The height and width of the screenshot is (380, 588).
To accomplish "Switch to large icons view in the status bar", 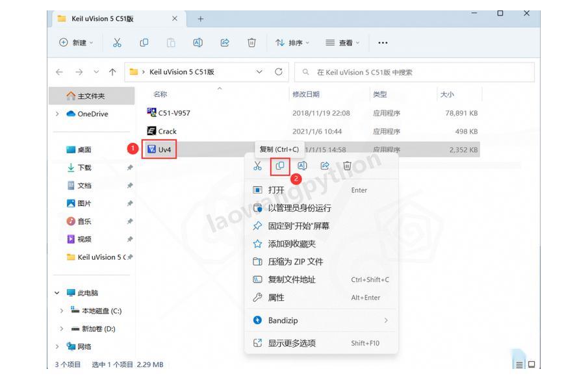I will pyautogui.click(x=531, y=364).
